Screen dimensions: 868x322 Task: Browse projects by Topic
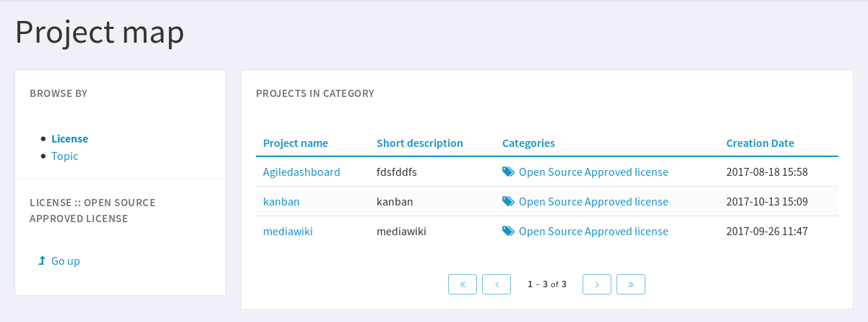tap(64, 156)
